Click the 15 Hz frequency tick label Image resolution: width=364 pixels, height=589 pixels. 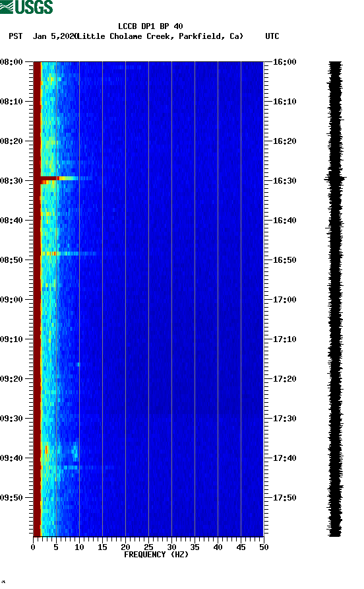tap(102, 547)
